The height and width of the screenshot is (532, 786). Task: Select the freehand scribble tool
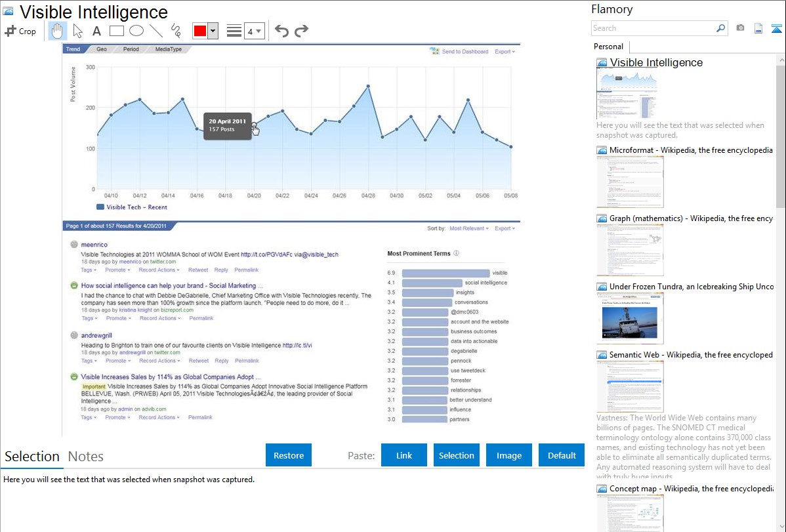pyautogui.click(x=176, y=31)
